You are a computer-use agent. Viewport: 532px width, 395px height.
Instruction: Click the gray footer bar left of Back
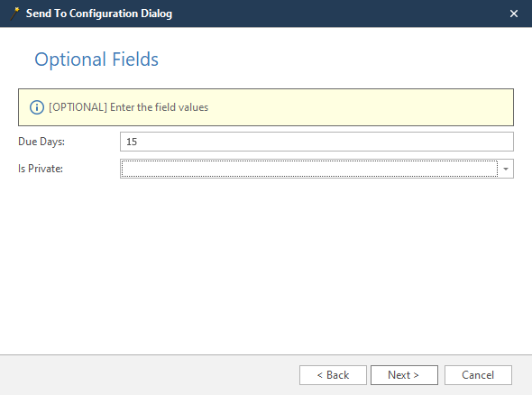point(150,375)
